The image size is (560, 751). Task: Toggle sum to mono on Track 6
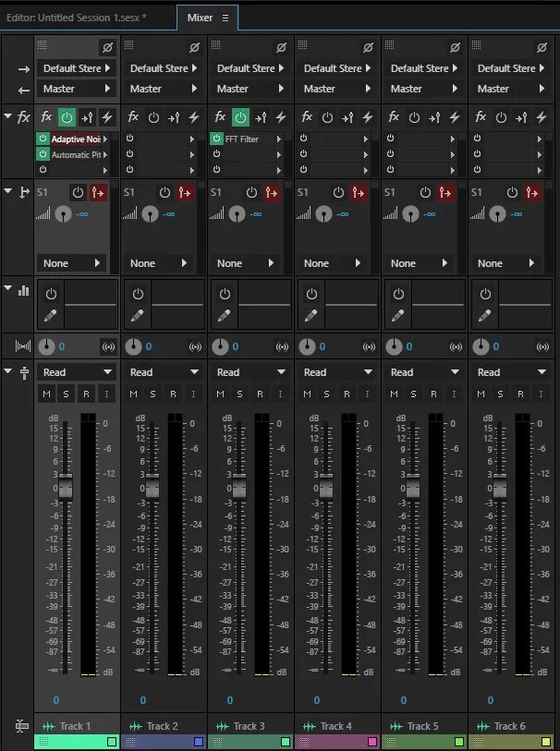[x=542, y=346]
